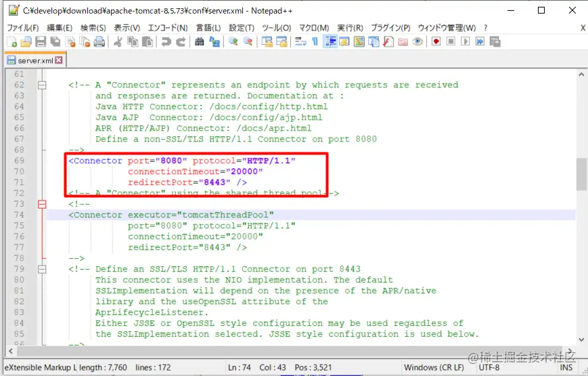Click the New file toolbar icon
Screen dimensions: 588x376
click(12, 42)
